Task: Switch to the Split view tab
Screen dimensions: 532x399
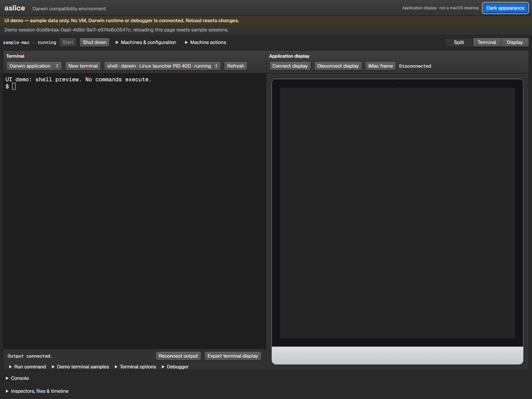Action: [x=459, y=42]
